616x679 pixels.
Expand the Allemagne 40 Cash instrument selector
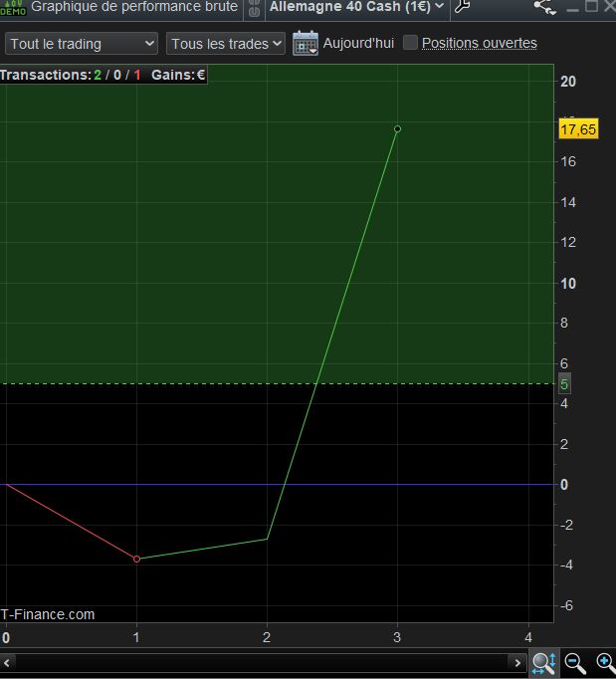(356, 7)
